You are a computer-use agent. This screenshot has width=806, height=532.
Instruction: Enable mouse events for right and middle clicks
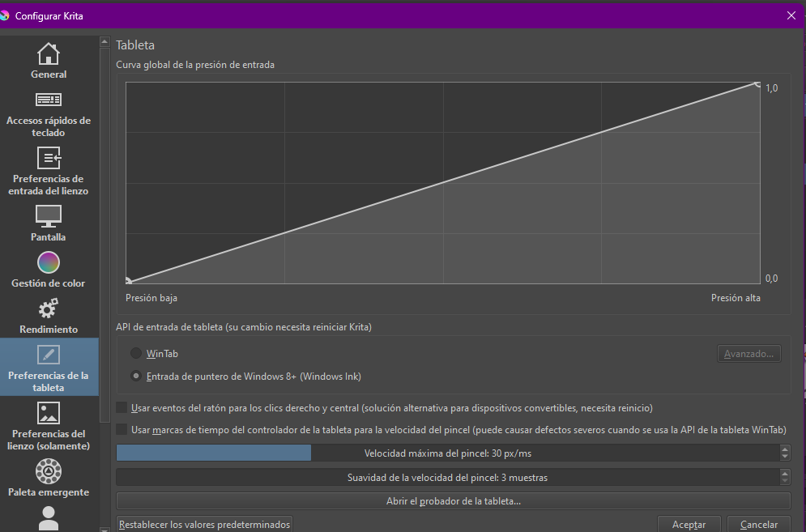pos(122,407)
